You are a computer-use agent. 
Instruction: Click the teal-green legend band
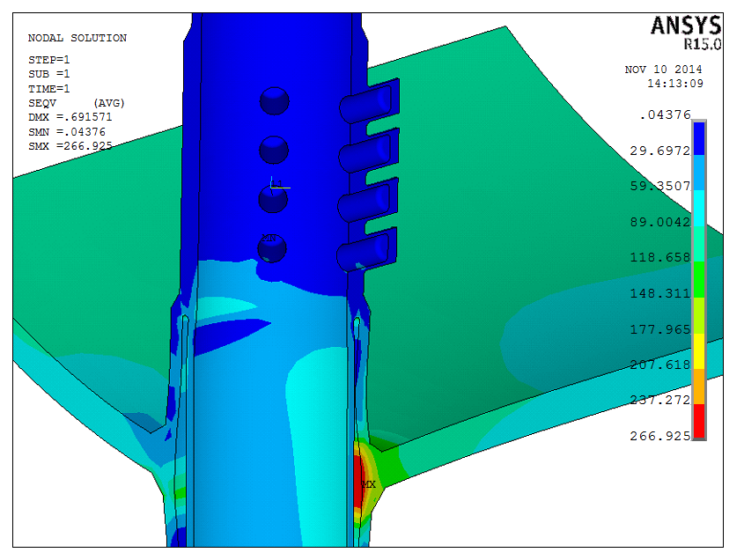pos(699,244)
